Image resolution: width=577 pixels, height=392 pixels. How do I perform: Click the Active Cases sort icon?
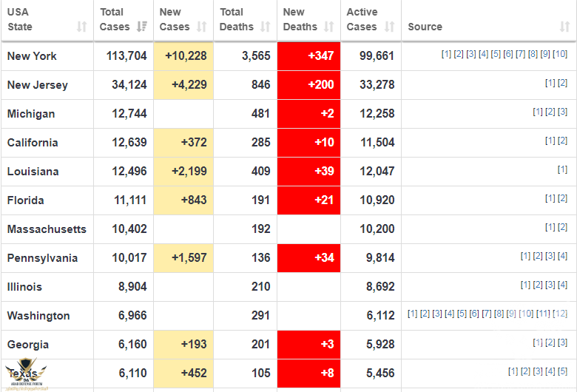[x=389, y=27]
